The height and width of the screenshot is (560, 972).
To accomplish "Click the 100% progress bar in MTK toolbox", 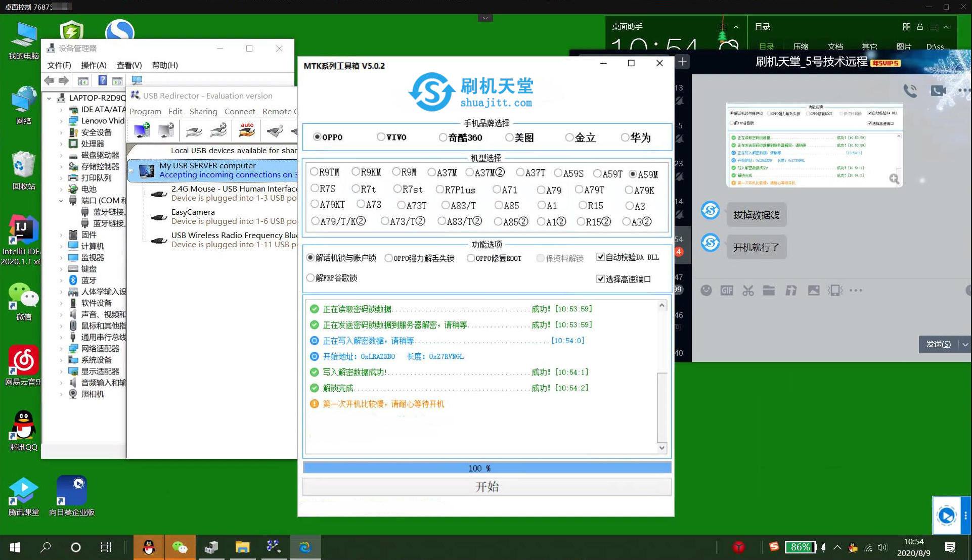I will (487, 468).
